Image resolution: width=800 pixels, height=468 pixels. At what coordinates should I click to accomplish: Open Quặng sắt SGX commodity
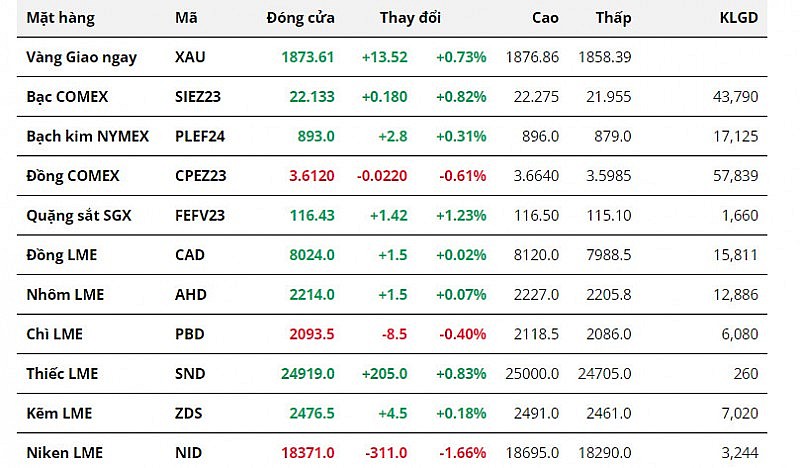[x=79, y=215]
